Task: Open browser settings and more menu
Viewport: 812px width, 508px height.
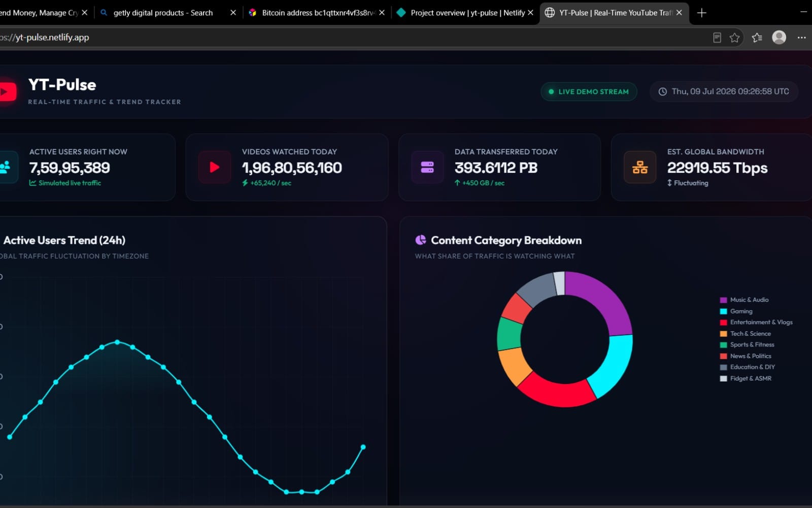Action: 801,38
